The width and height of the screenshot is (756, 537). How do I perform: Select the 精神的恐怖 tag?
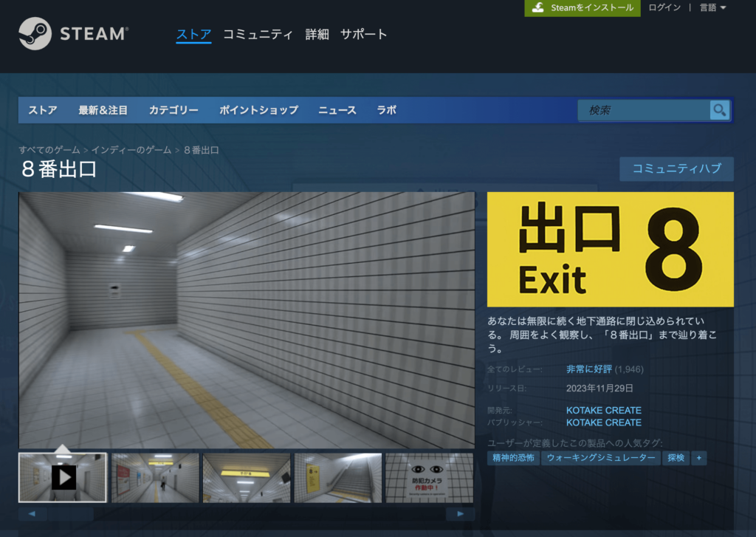[513, 458]
